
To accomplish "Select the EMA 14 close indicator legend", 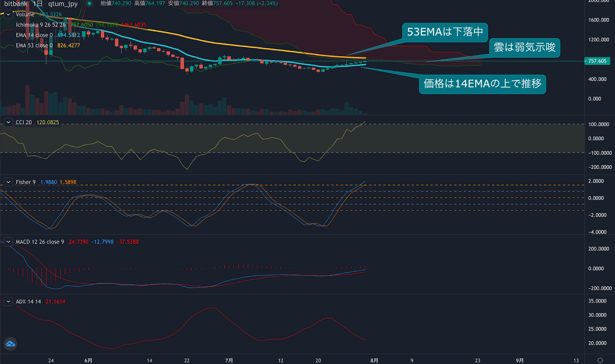I will (34, 35).
